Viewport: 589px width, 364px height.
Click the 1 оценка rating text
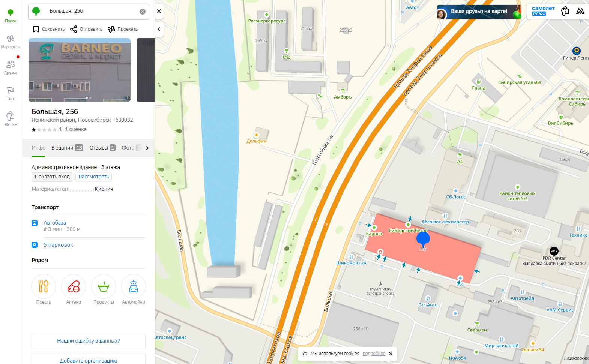pos(76,130)
